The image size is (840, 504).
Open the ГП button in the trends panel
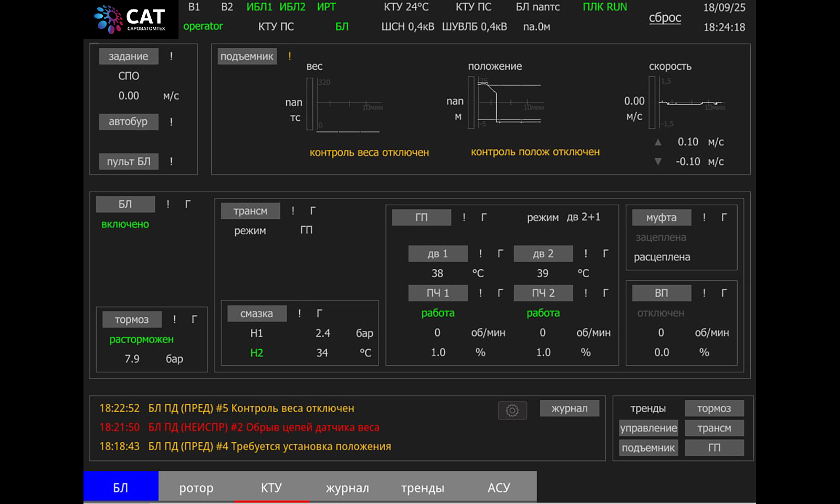[714, 448]
